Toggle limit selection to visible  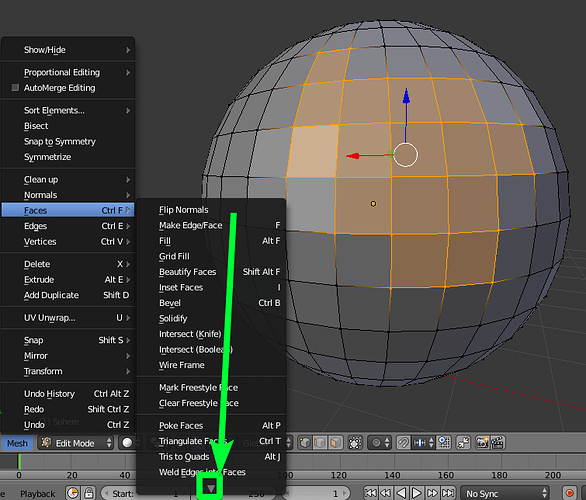355,443
